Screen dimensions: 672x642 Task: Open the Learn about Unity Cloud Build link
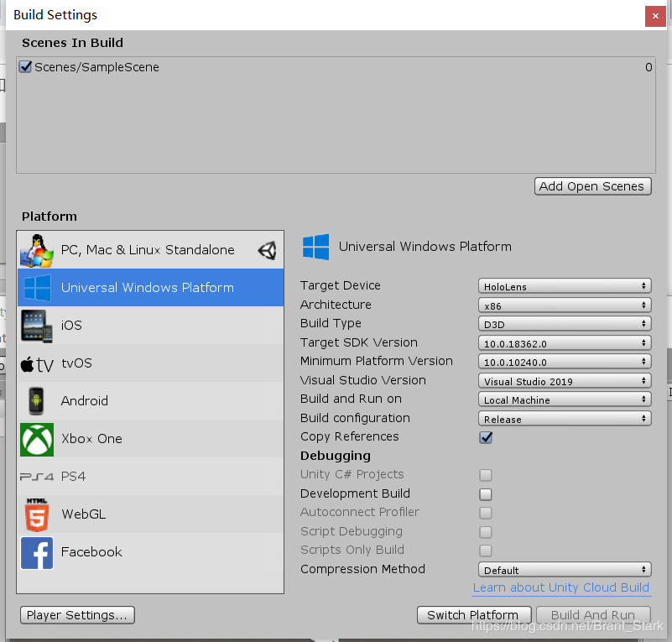561,587
